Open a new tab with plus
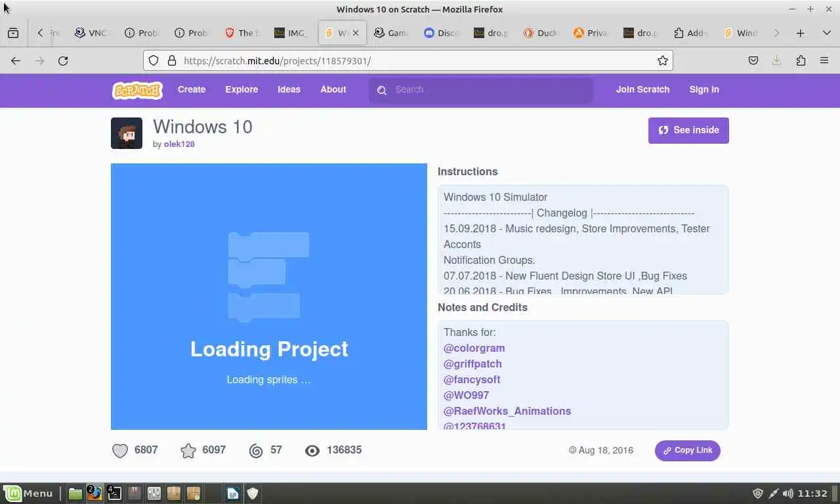 pyautogui.click(x=801, y=33)
